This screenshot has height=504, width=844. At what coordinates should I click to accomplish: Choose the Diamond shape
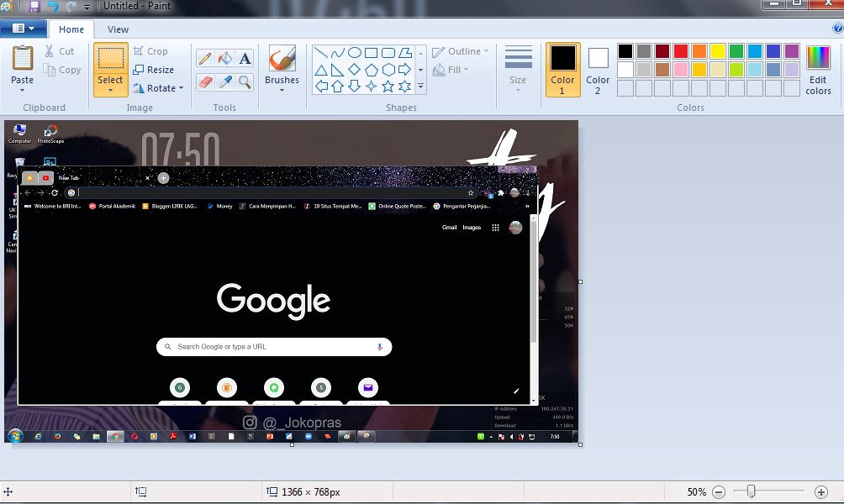click(354, 70)
